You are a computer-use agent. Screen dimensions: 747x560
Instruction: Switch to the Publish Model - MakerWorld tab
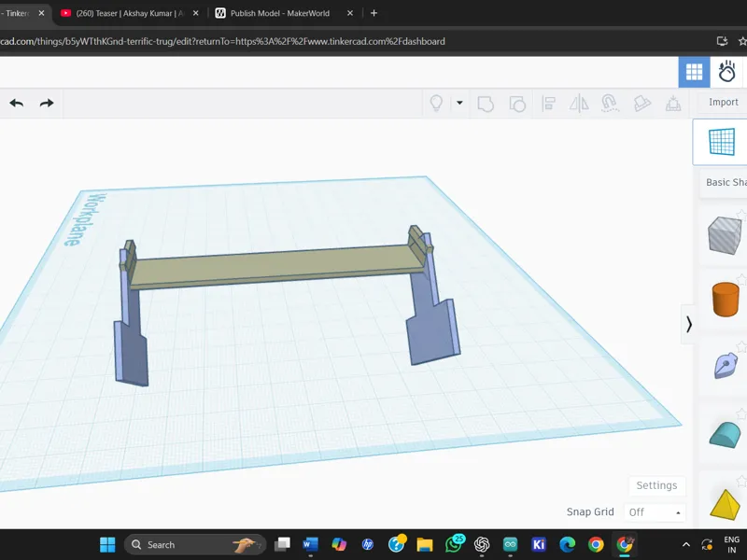(280, 13)
